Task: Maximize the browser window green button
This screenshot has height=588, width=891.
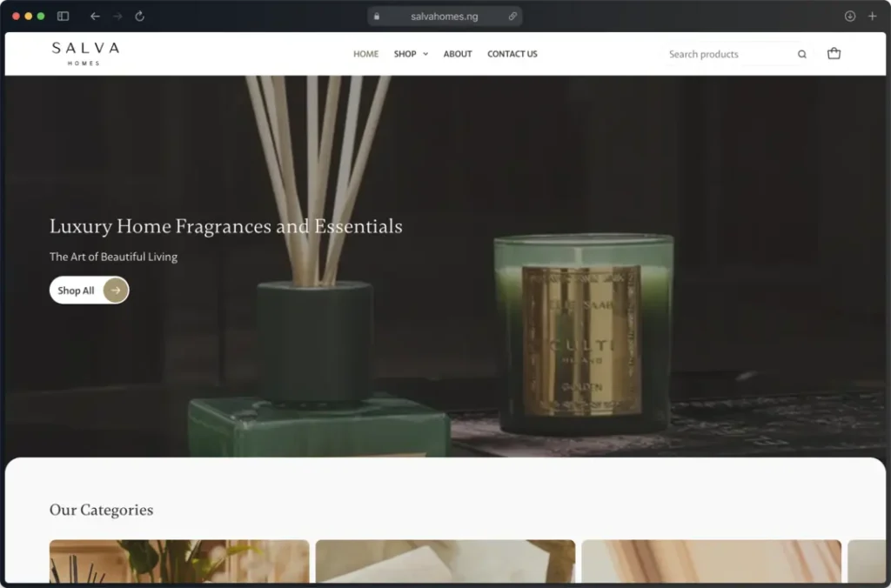Action: [41, 16]
